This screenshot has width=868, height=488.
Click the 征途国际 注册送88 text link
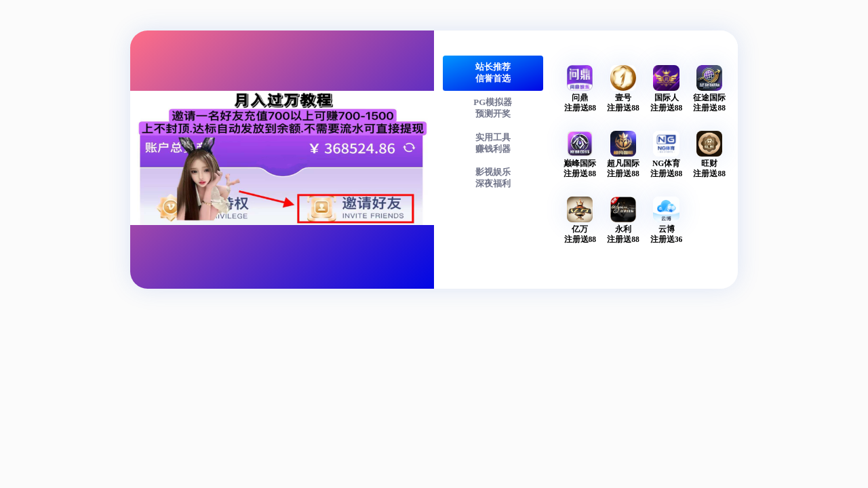click(709, 103)
